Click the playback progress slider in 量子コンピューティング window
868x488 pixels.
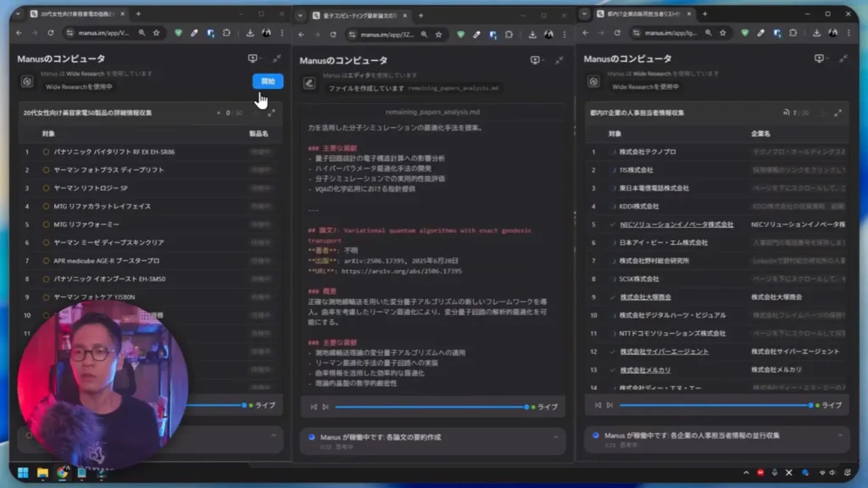(x=431, y=408)
